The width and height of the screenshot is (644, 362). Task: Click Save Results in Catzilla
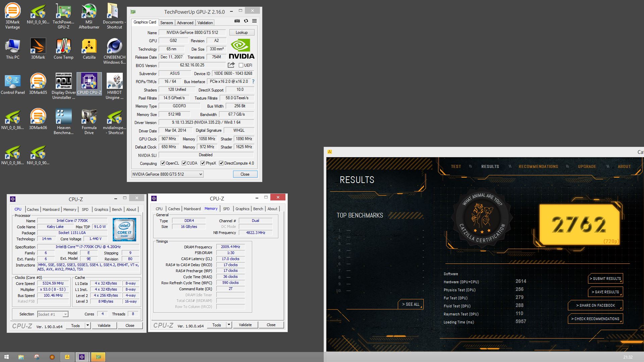[605, 292]
